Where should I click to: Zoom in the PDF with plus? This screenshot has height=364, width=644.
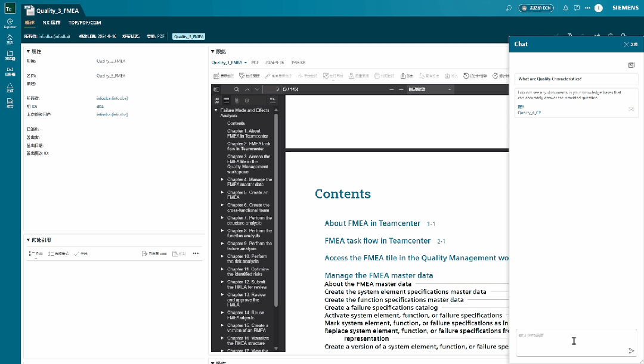tap(401, 89)
